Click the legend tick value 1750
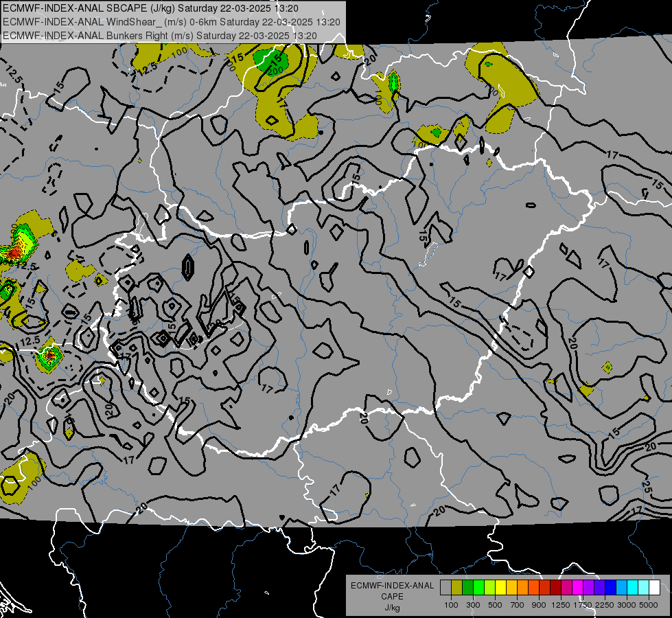672x618 pixels. point(583,605)
